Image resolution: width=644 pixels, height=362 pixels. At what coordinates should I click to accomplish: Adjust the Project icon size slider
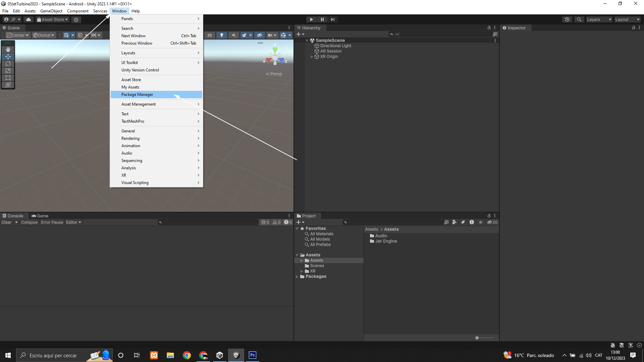(x=477, y=338)
